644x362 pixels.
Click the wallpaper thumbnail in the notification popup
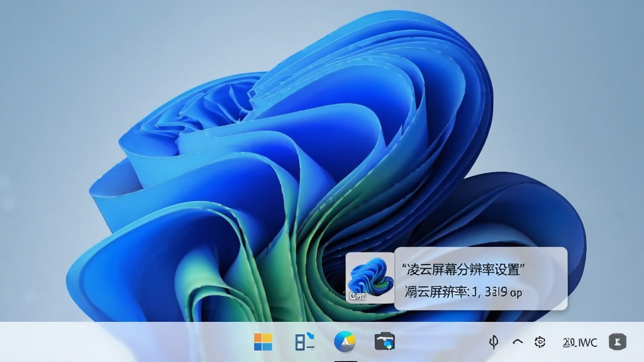pos(370,278)
